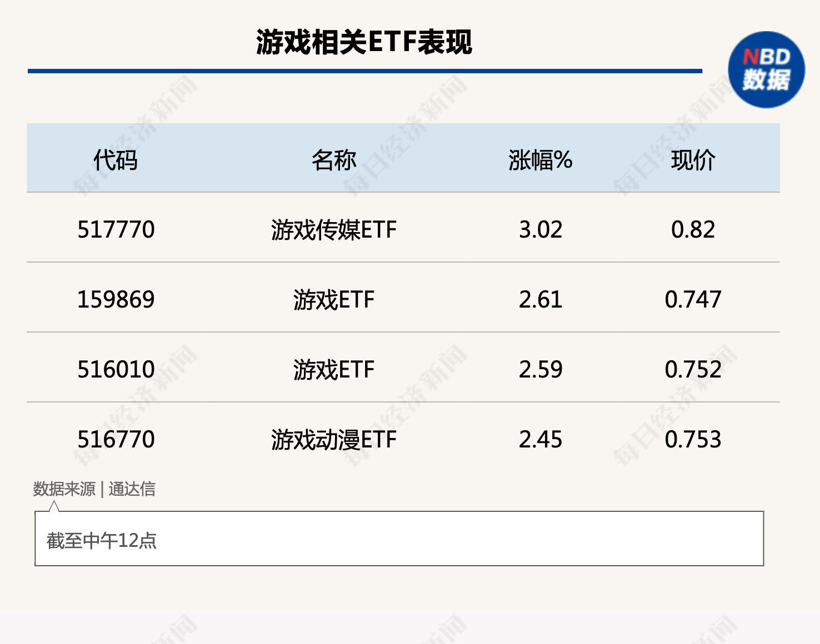Screen dimensions: 820x644
Task: Click the 数据来源 | 通达信 source label
Action: 94,489
